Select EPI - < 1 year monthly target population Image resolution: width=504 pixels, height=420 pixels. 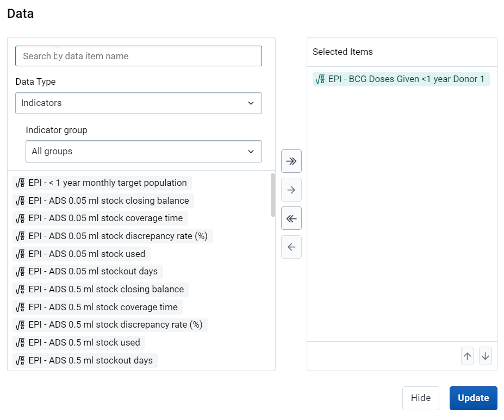102,183
